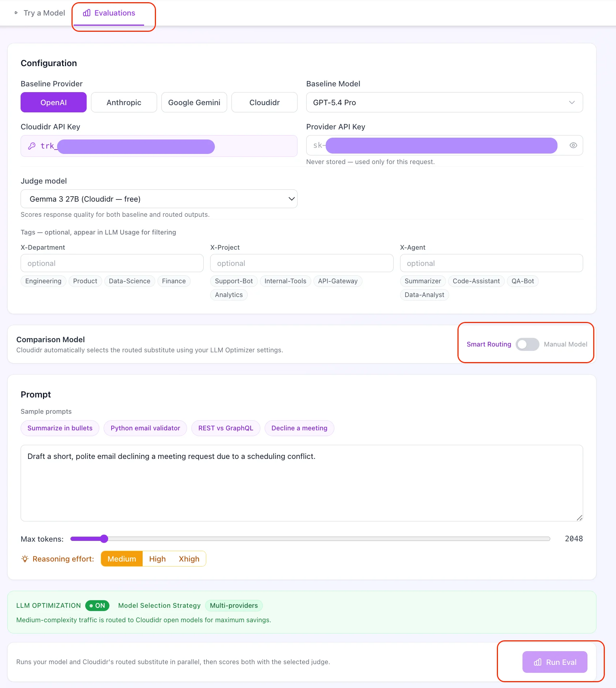
Task: Open the Baseline Model dropdown showing GPT-5.4 Pro
Action: [x=444, y=102]
